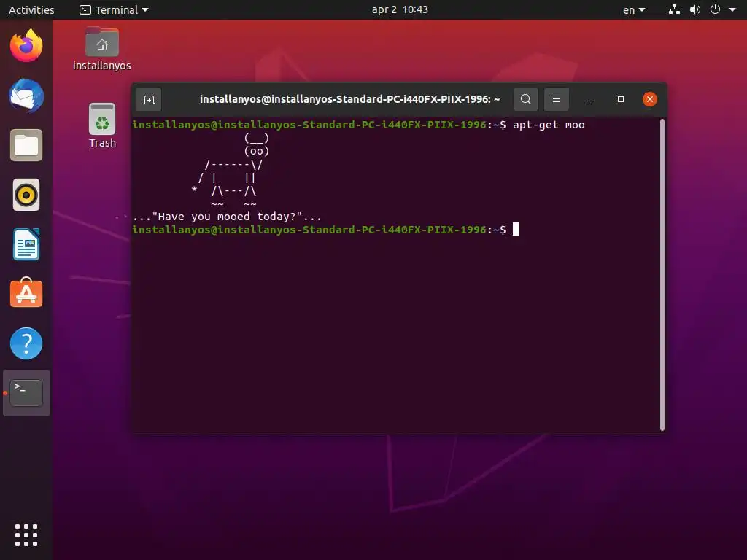Open the terminal search magnifier
This screenshot has height=560, width=747.
[525, 99]
